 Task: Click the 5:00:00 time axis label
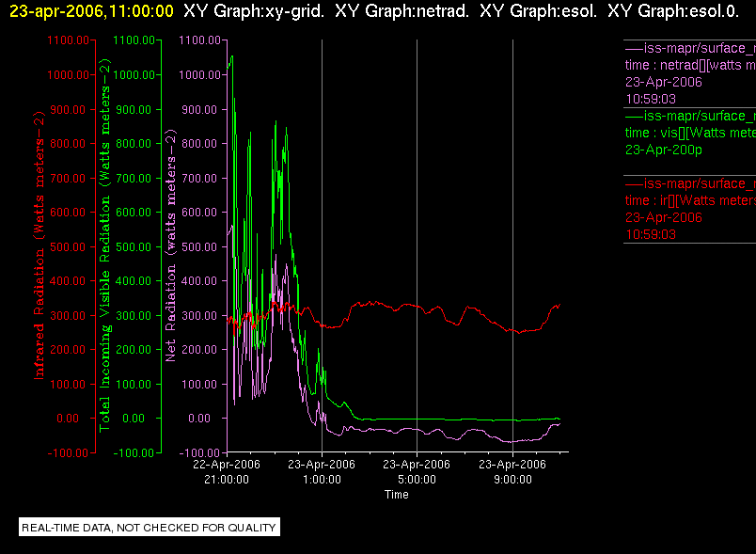point(417,480)
